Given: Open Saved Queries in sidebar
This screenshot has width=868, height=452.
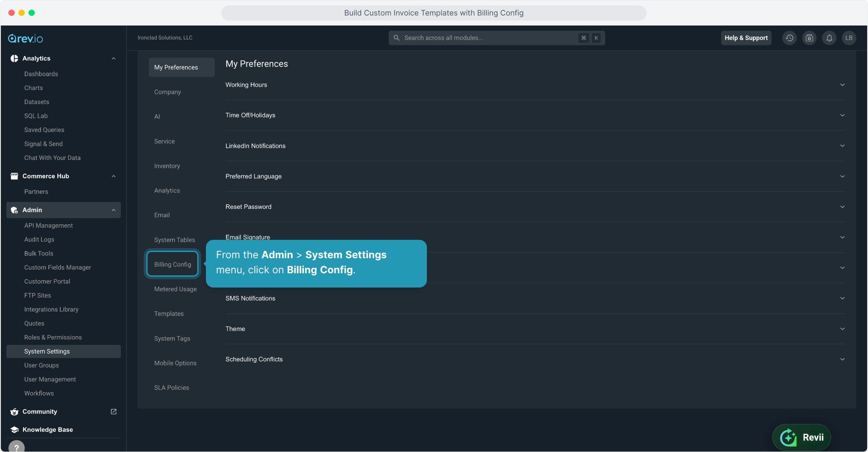Looking at the screenshot, I should [44, 130].
